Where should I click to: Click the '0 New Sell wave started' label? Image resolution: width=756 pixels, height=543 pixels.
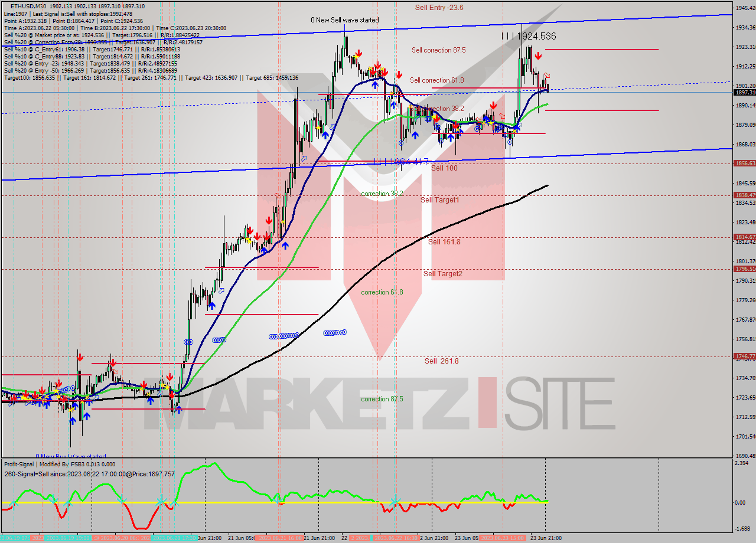pyautogui.click(x=345, y=20)
